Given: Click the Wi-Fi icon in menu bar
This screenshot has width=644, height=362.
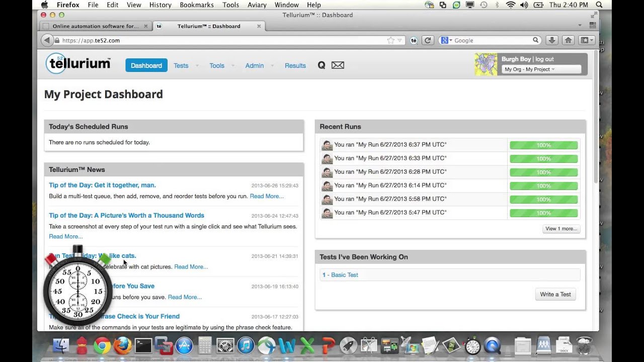Looking at the screenshot, I should [511, 5].
